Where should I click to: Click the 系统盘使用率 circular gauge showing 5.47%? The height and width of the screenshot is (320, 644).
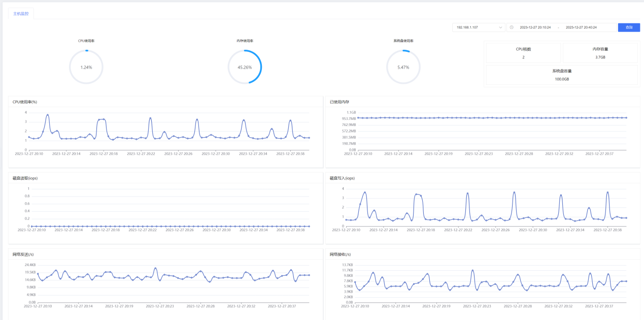click(x=403, y=67)
